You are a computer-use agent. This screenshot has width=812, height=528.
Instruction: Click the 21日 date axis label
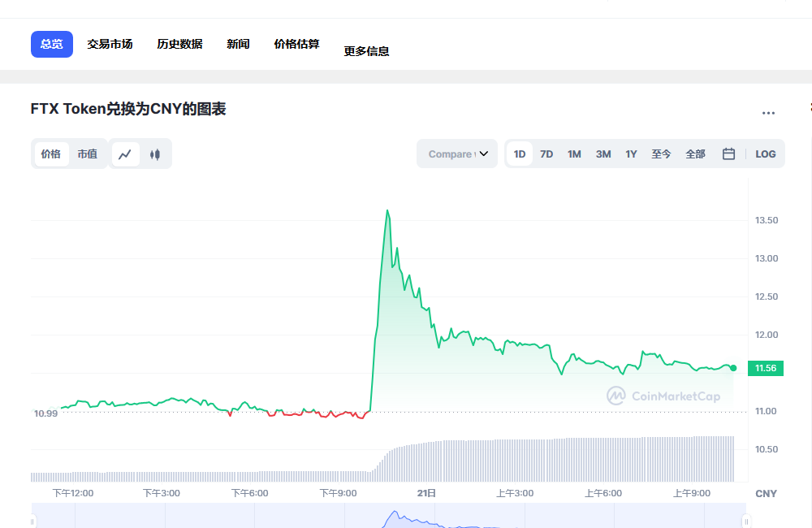point(427,493)
